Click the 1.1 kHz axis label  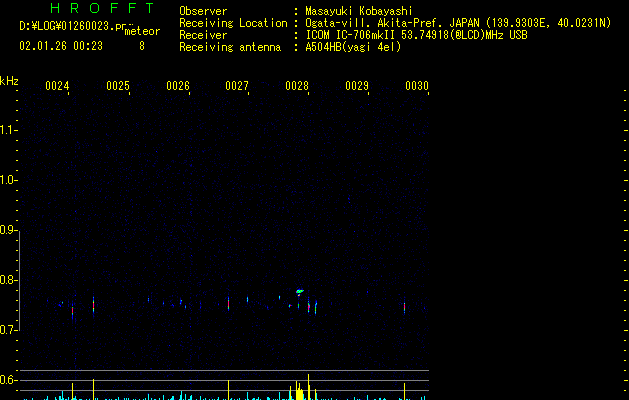click(8, 130)
